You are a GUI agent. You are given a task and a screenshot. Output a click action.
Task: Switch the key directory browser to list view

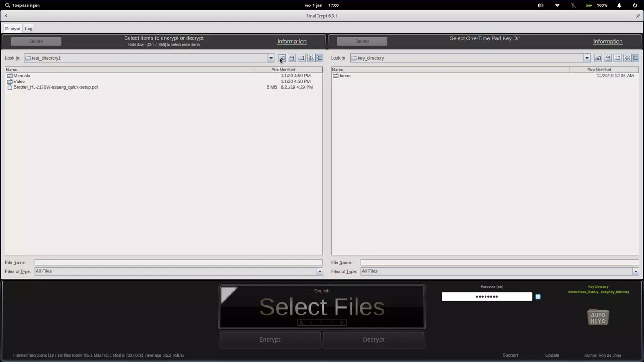click(x=627, y=58)
